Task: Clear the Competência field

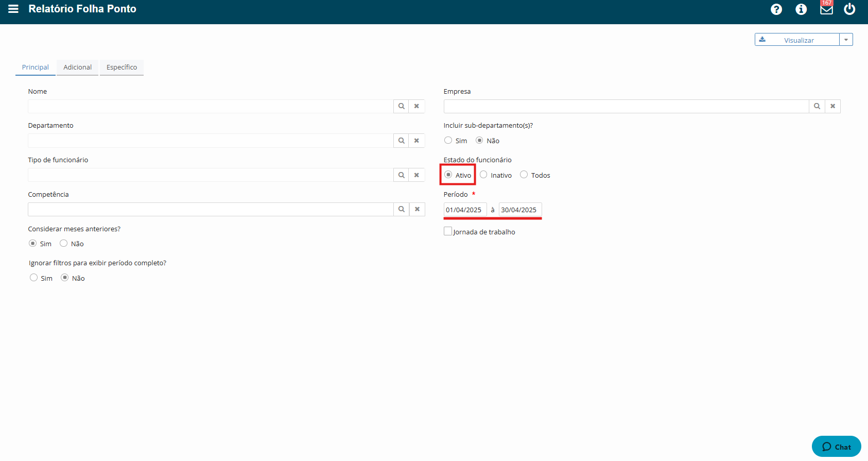Action: 417,209
